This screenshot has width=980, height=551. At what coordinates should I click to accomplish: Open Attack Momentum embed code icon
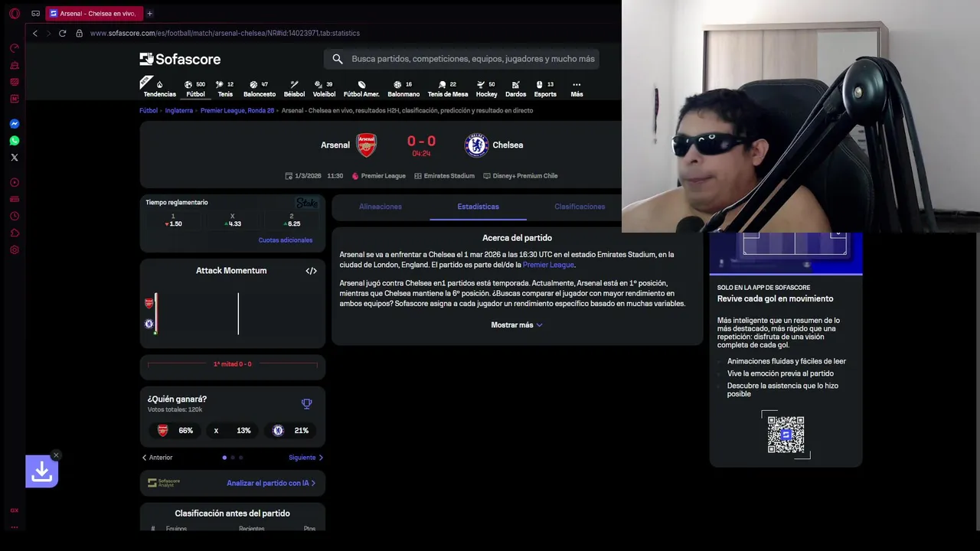tap(311, 271)
